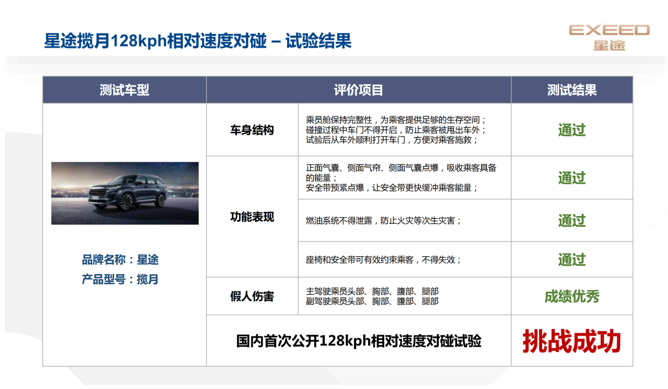Click the 评价项目 column header
This screenshot has width=668, height=389.
click(x=359, y=90)
